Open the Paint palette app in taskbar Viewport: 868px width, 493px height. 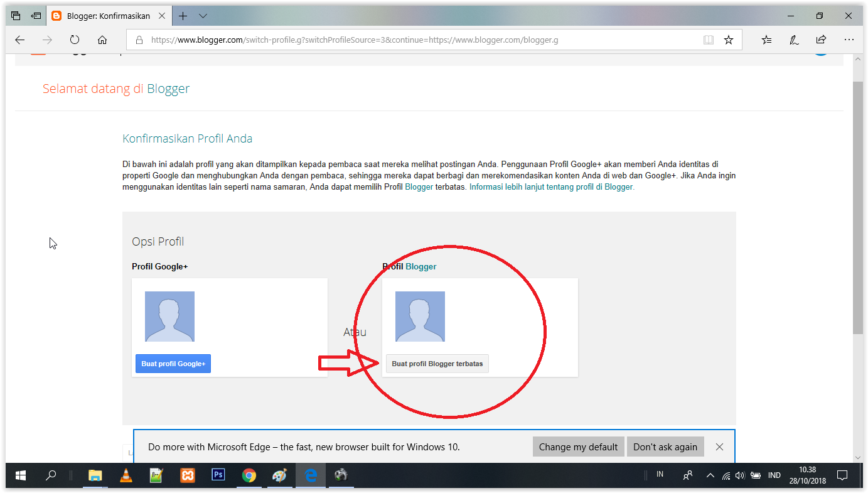tap(280, 475)
